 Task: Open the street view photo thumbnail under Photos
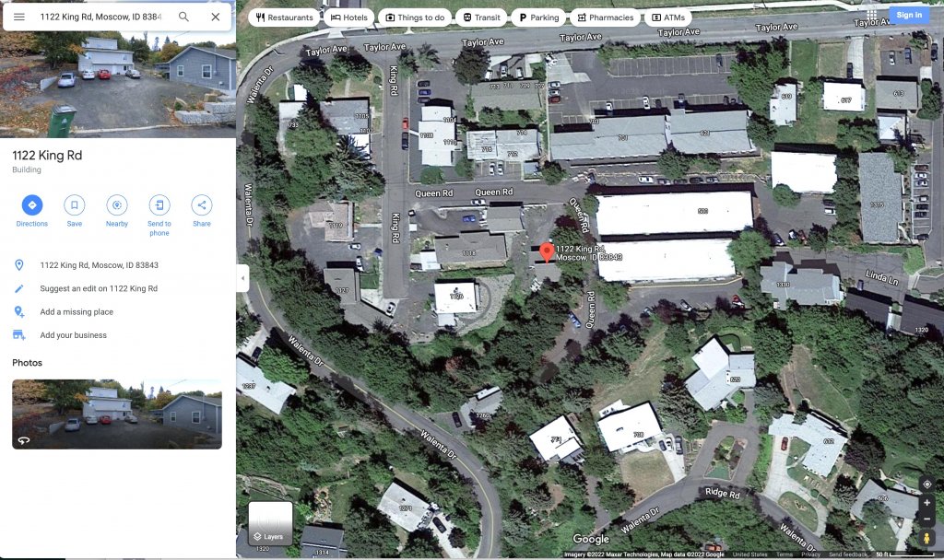(x=117, y=414)
